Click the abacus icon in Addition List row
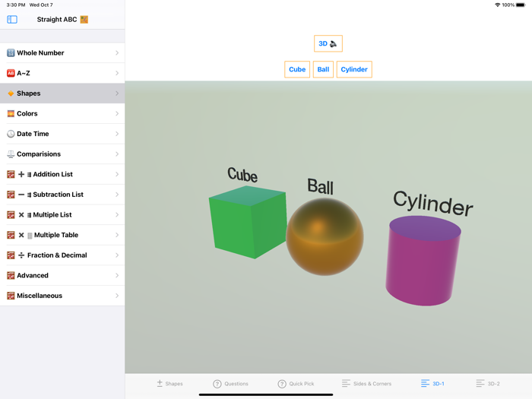 11,174
